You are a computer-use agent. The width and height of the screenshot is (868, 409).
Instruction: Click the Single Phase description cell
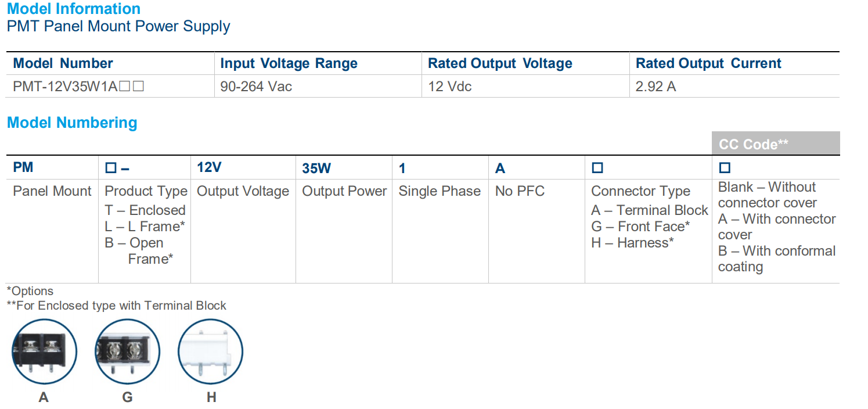point(440,191)
